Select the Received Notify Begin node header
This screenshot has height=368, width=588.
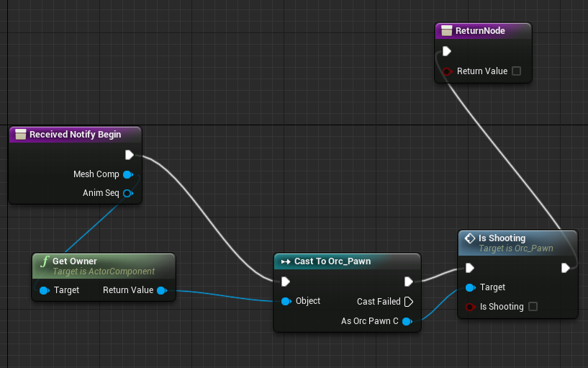[x=76, y=134]
